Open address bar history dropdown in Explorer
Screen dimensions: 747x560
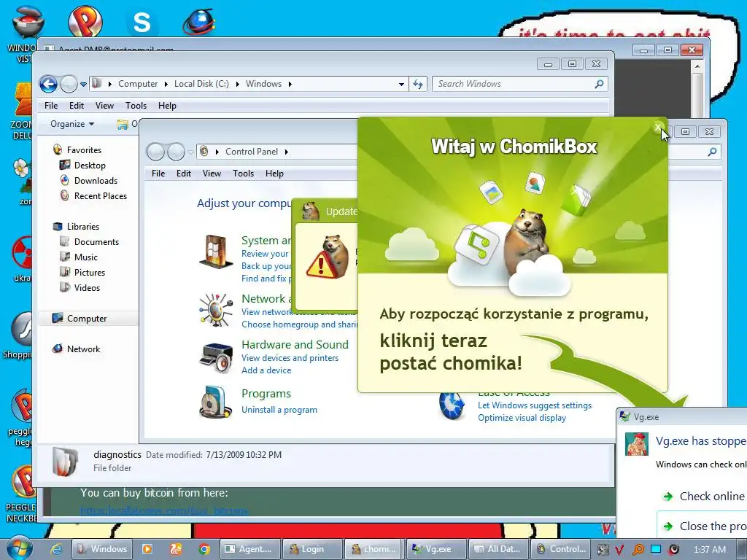pos(401,85)
